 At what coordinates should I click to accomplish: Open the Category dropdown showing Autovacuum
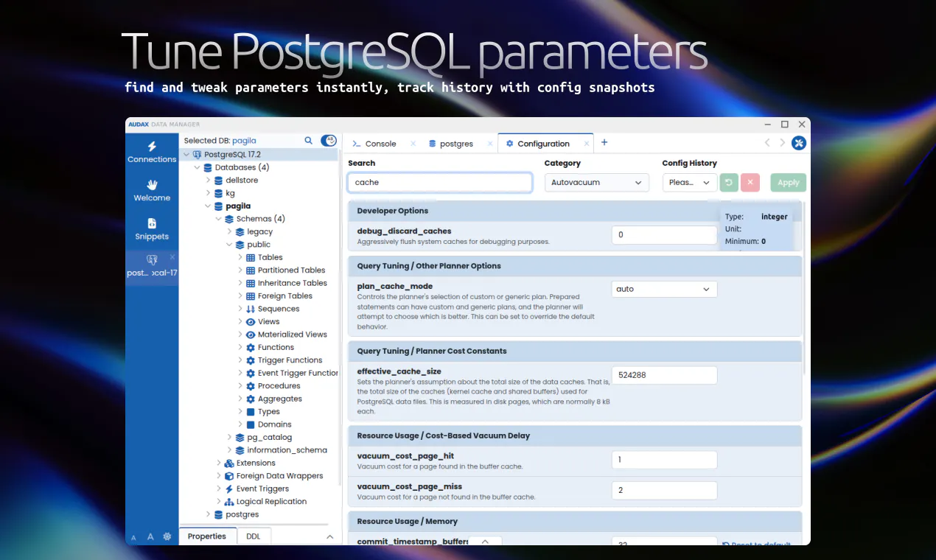[597, 183]
